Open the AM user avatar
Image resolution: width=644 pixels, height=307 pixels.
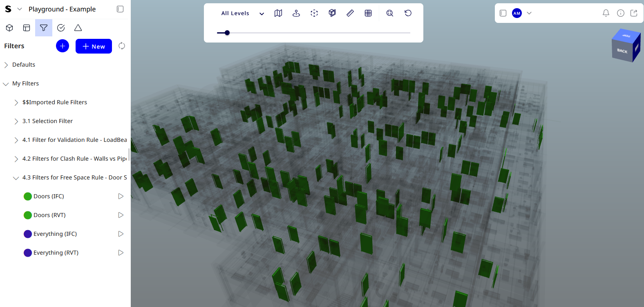pyautogui.click(x=517, y=13)
